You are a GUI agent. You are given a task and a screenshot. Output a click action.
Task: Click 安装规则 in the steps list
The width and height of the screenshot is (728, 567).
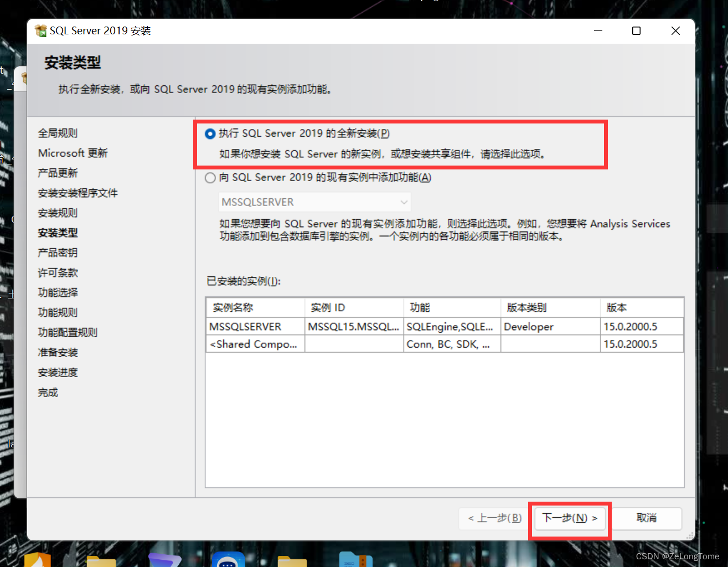58,213
